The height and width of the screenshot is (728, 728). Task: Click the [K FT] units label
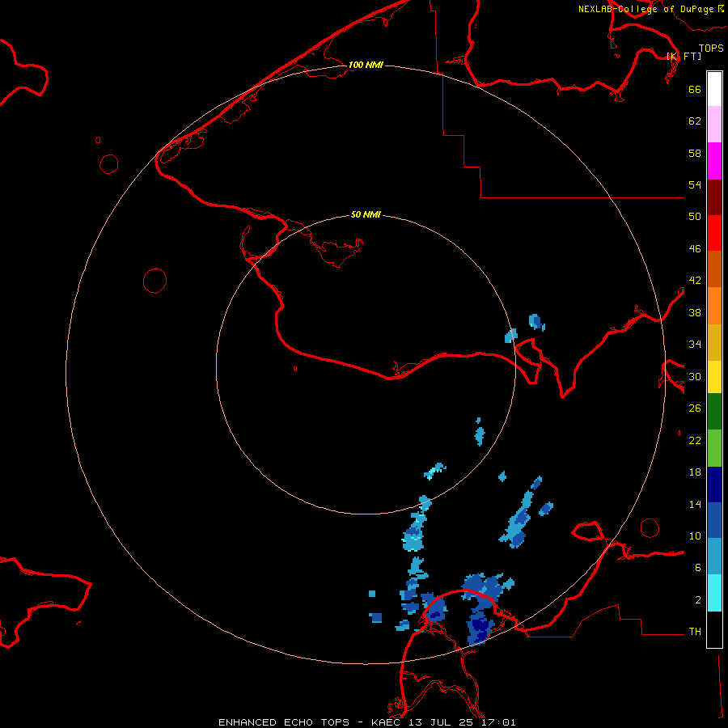684,57
